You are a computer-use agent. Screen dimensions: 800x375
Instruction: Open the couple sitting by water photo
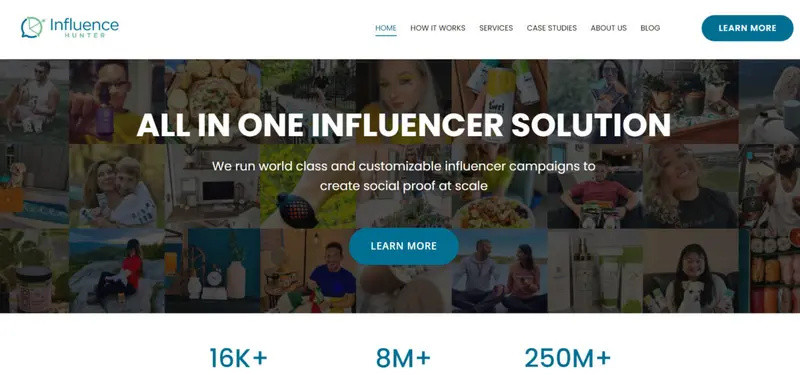tap(499, 270)
